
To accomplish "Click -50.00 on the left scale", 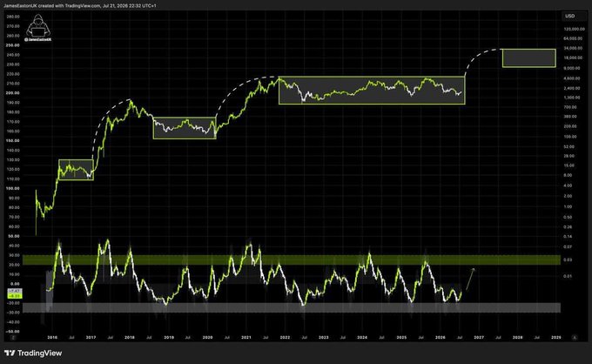I will 14,332.
